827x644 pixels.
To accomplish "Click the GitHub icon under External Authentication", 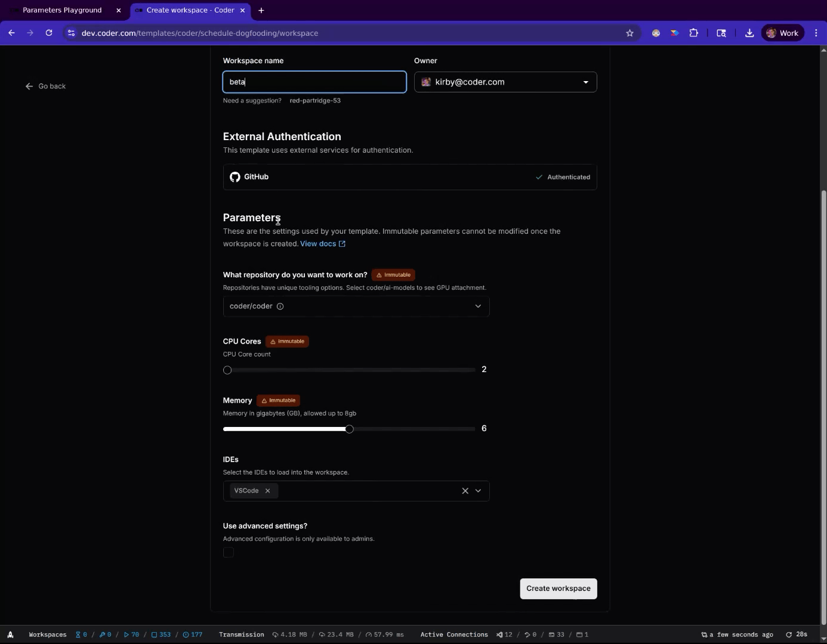I will point(235,177).
